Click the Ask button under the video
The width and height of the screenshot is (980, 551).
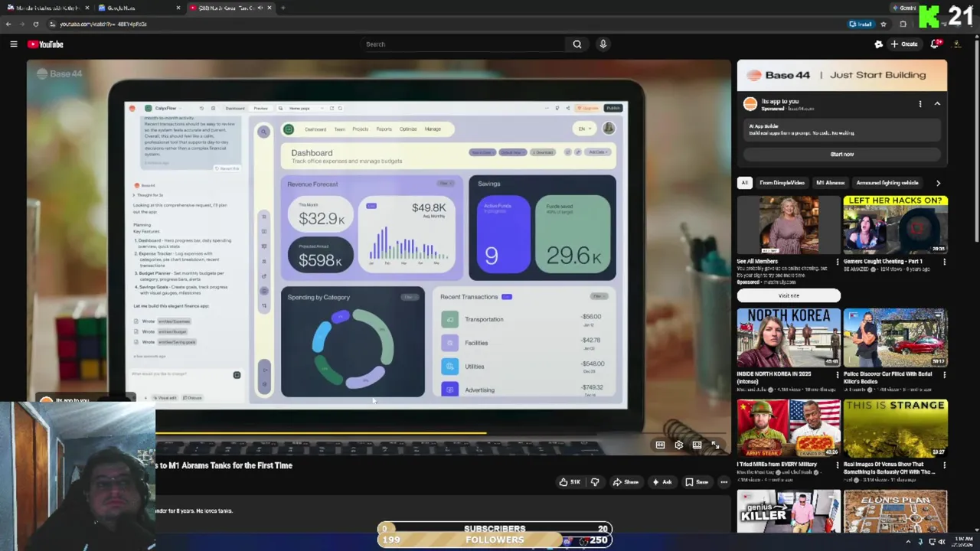(x=662, y=482)
